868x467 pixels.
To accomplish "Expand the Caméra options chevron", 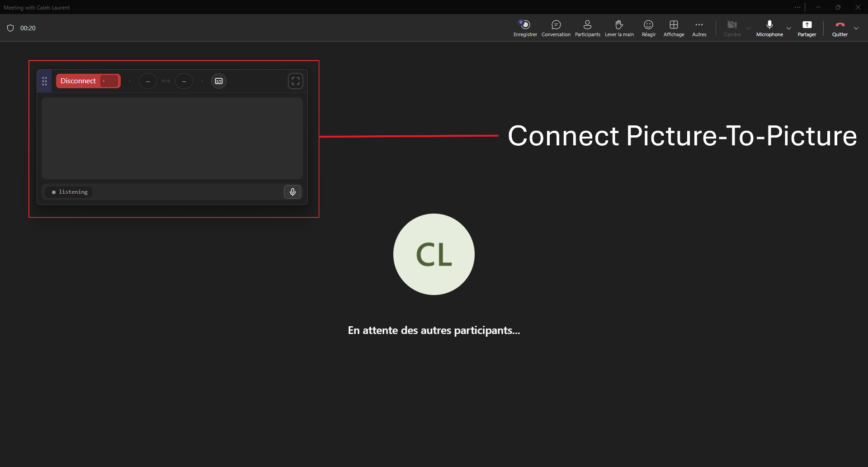I will (x=748, y=28).
